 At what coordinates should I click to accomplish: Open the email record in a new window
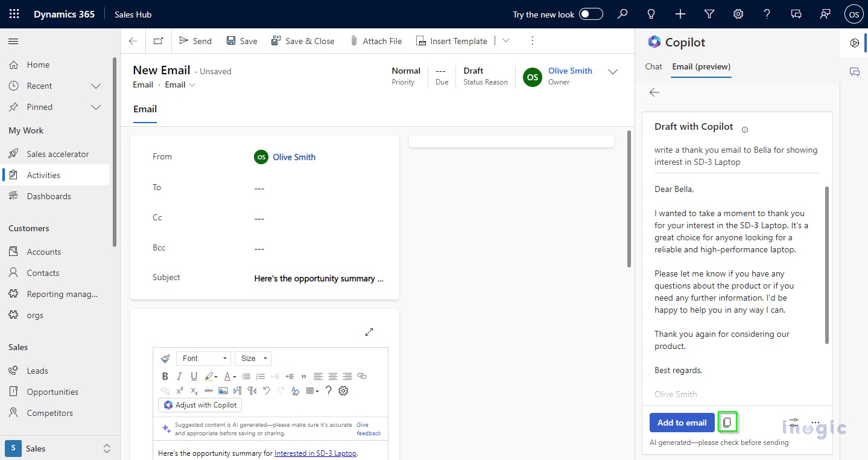click(x=158, y=41)
